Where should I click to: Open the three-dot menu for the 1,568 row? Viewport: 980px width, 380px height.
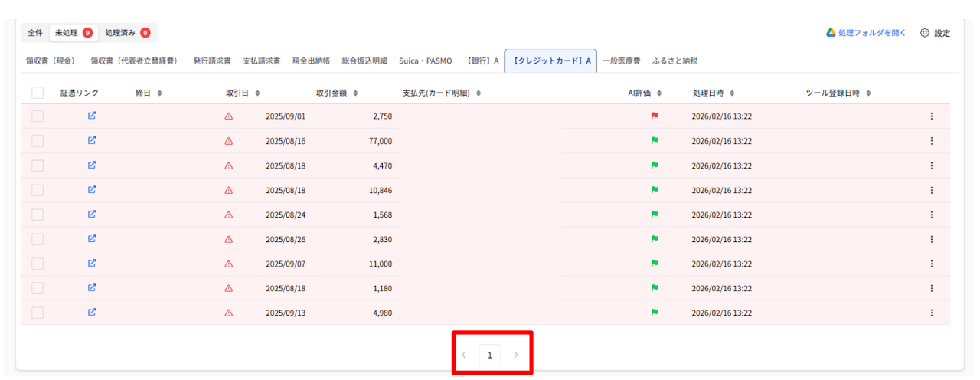[932, 215]
